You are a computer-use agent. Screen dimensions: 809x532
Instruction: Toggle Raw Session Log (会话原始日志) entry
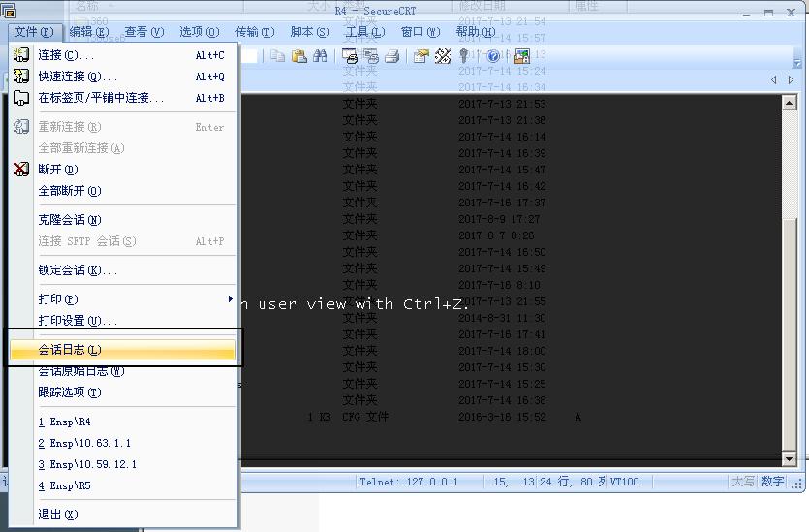tap(80, 371)
